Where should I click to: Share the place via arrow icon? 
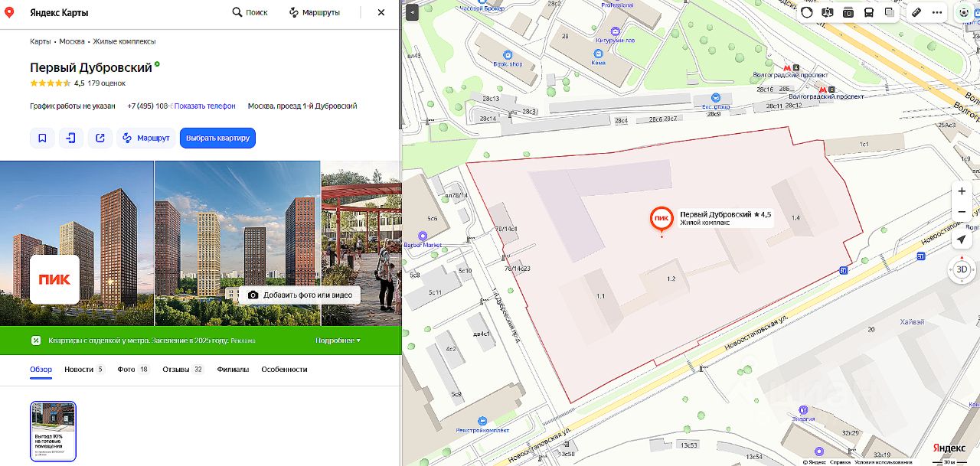tap(100, 138)
